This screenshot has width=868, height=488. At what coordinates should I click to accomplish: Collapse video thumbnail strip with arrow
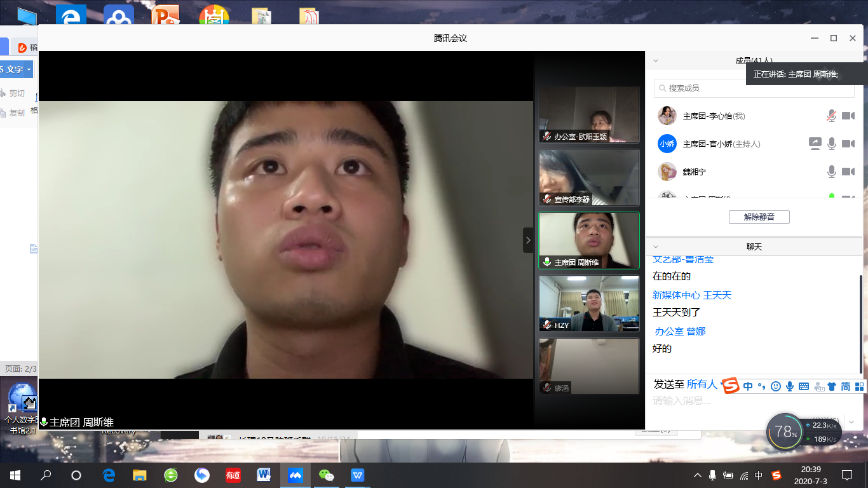click(528, 240)
